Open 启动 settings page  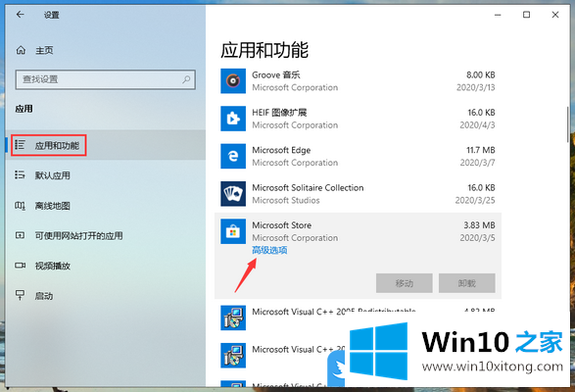(106, 296)
